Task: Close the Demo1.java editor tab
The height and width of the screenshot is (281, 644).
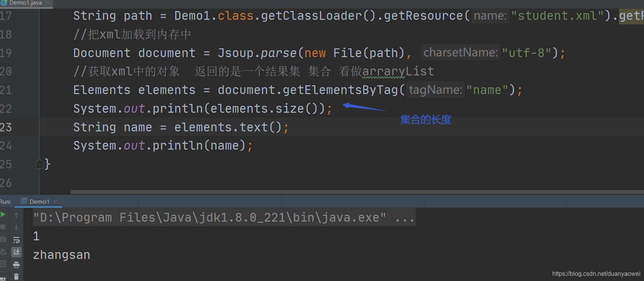Action: pos(48,3)
